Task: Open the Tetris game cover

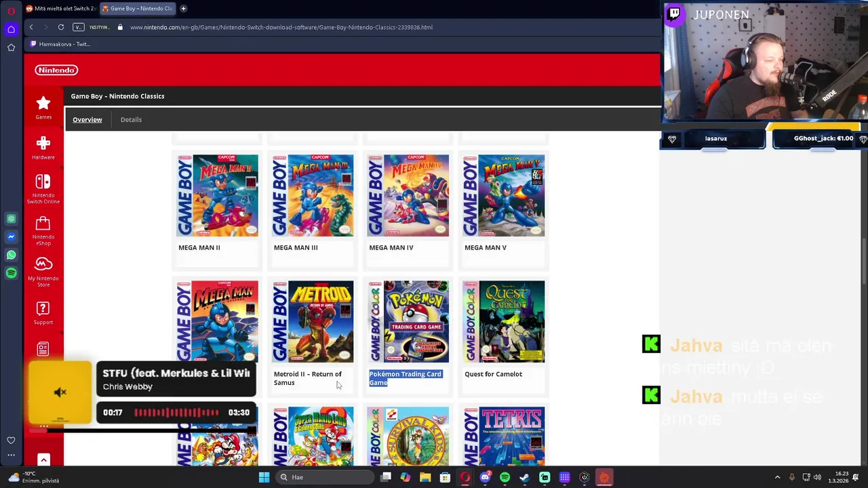Action: coord(504,436)
